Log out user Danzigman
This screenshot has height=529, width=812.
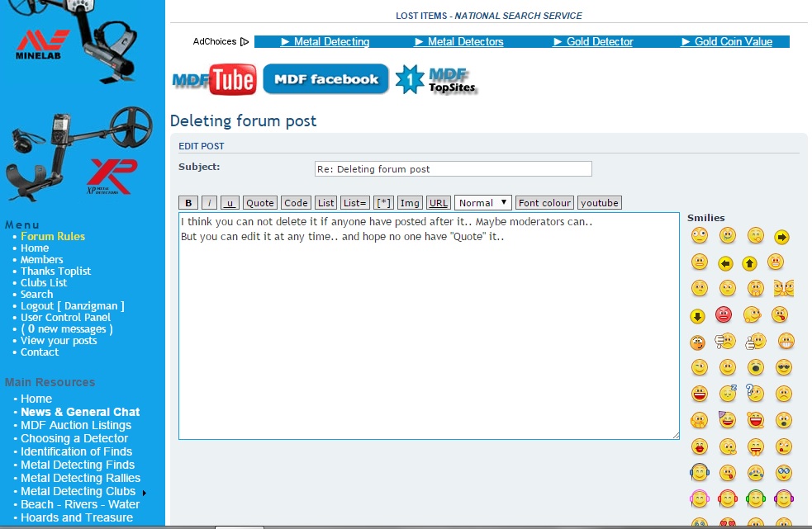point(73,305)
